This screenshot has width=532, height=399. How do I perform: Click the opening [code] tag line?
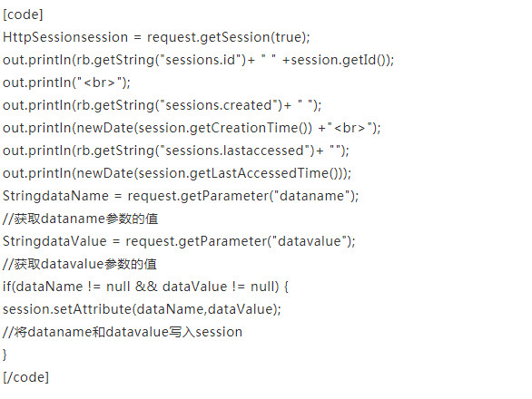[23, 15]
